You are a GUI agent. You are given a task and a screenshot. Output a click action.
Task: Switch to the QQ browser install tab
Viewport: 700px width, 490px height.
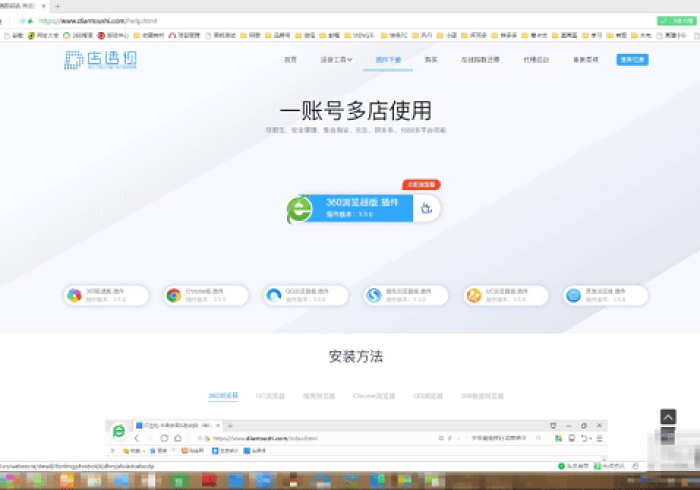pyautogui.click(x=428, y=396)
